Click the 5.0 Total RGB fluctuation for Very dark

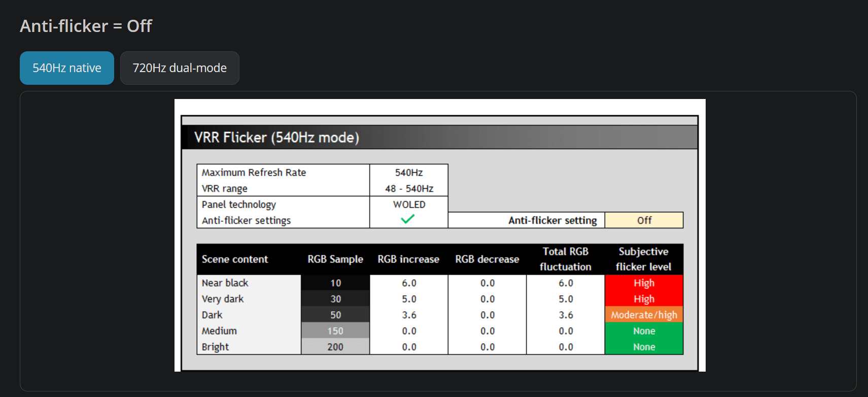pyautogui.click(x=566, y=299)
